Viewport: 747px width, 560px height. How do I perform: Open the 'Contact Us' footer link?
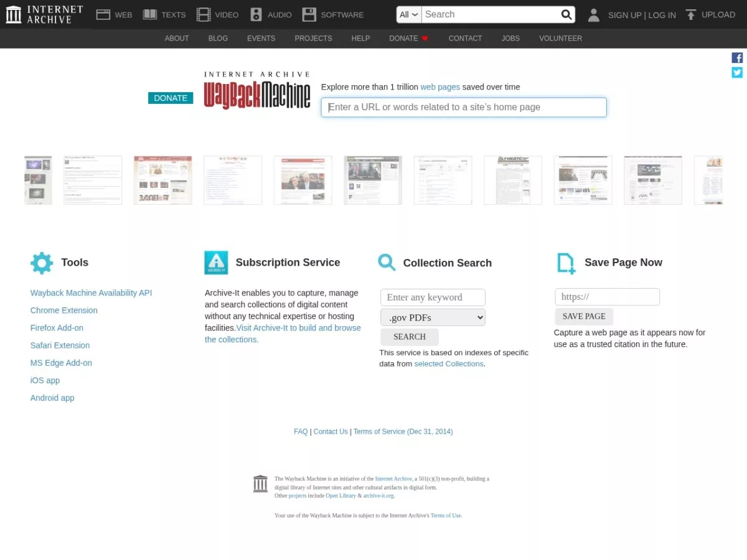click(331, 432)
